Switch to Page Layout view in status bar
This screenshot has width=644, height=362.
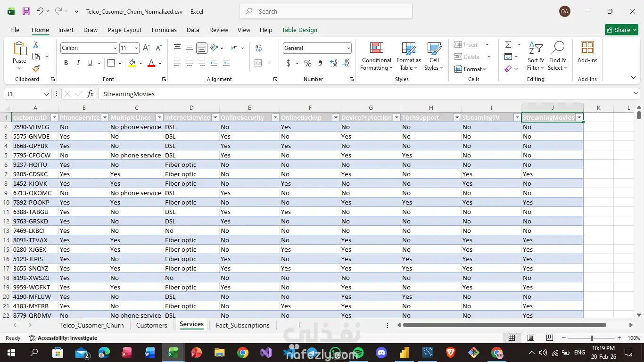[x=531, y=338]
